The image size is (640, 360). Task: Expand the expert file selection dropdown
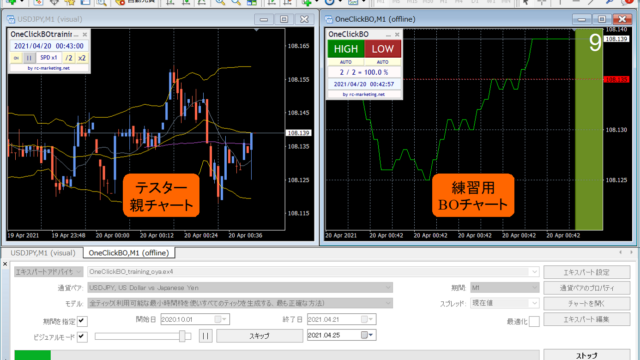(534, 272)
